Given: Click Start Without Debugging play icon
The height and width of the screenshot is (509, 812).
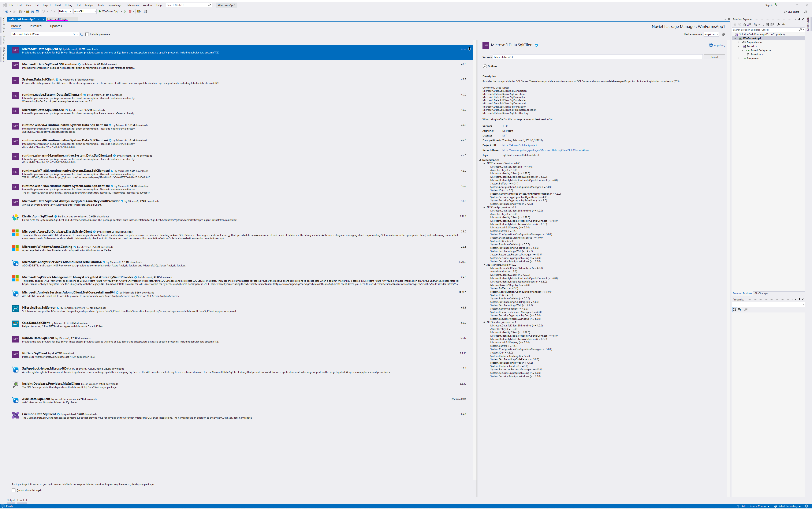Looking at the screenshot, I should (x=125, y=11).
